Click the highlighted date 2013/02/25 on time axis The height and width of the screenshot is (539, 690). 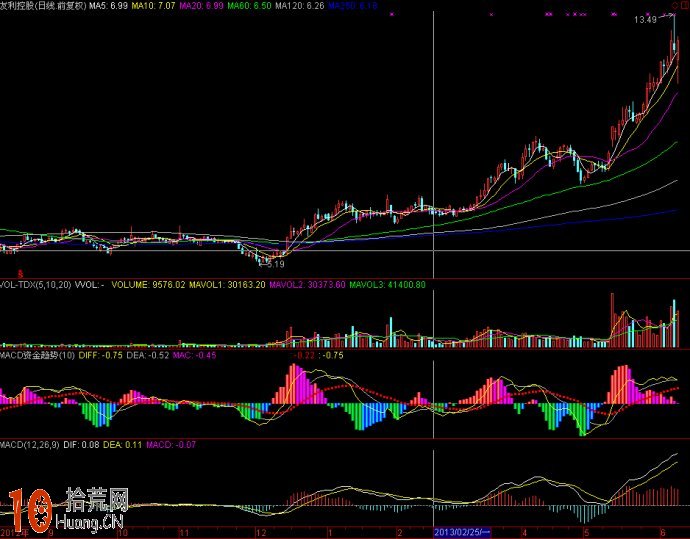(x=462, y=532)
